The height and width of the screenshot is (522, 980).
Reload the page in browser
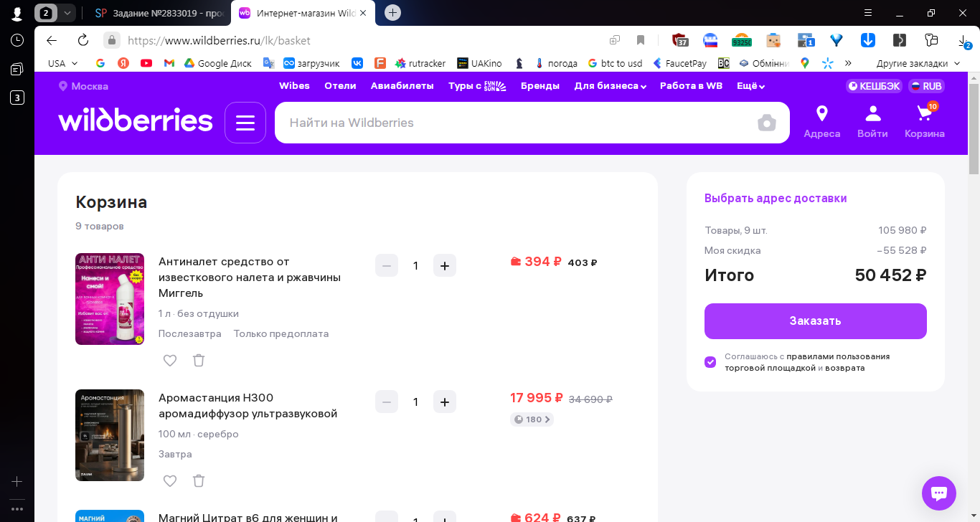pos(83,40)
